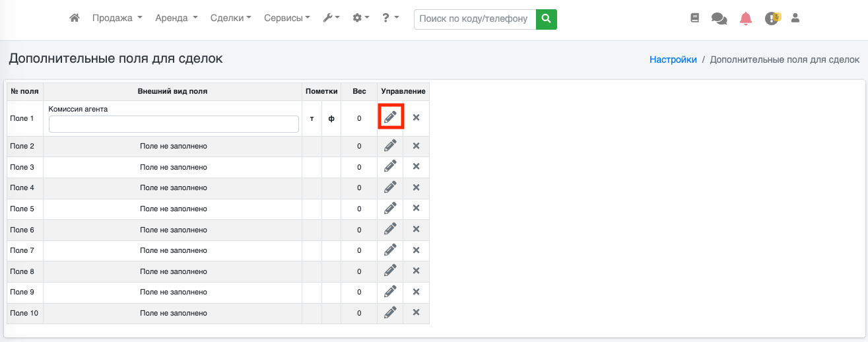Click pencil icon for Поле 5
868x342 pixels.
click(x=390, y=208)
